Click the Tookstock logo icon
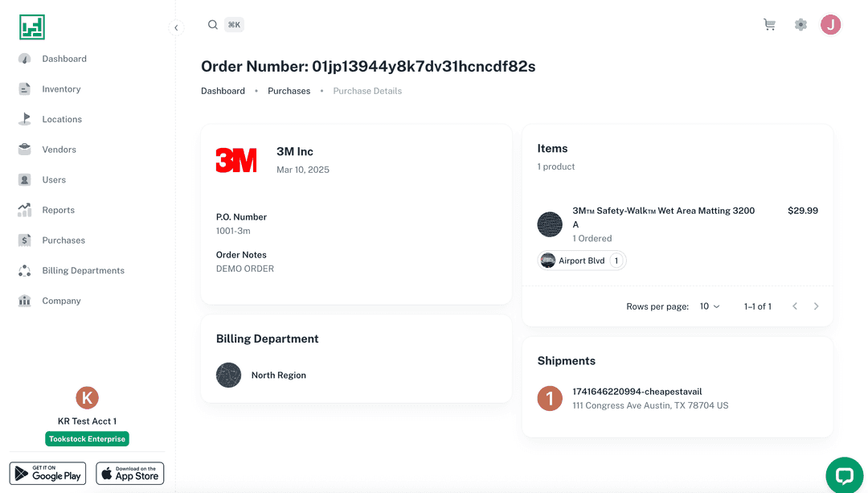Image resolution: width=868 pixels, height=493 pixels. [32, 27]
